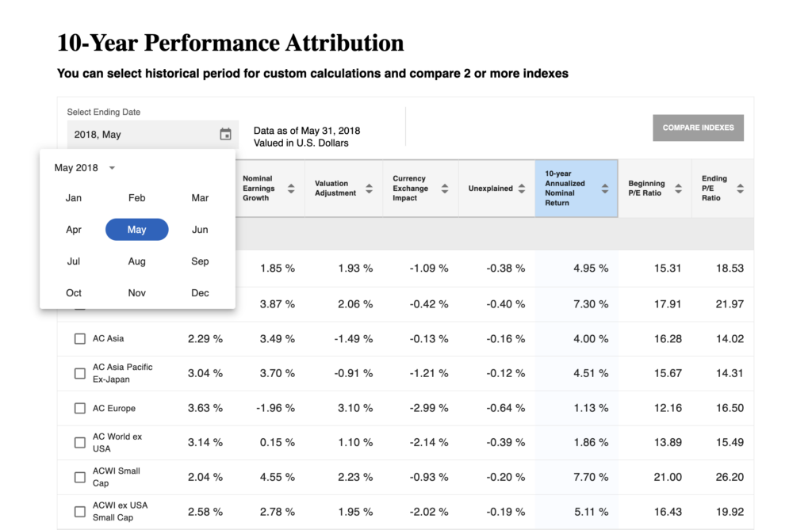Sort by Ending P/E Ratio column

click(740, 189)
